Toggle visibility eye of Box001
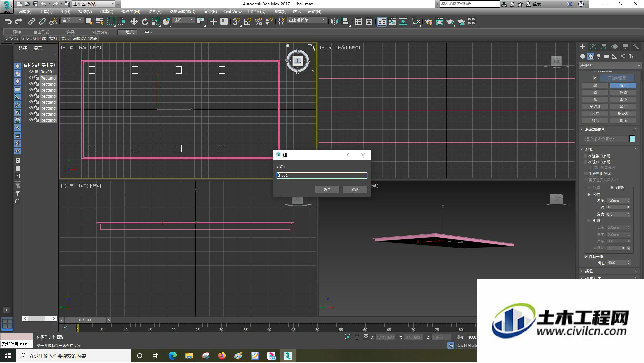Viewport: 644px width, 363px height. pos(31,72)
